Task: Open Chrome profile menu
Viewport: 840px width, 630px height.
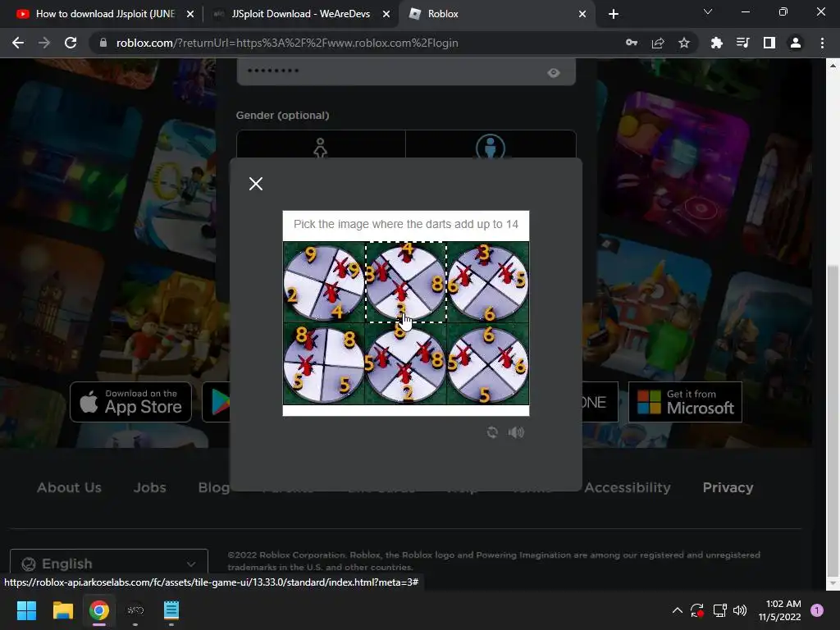Action: [796, 43]
